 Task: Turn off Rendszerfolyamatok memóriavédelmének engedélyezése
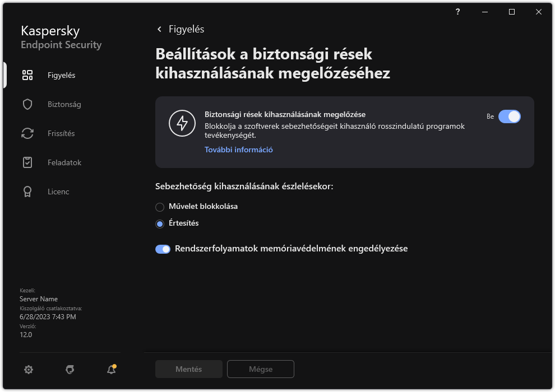click(163, 248)
